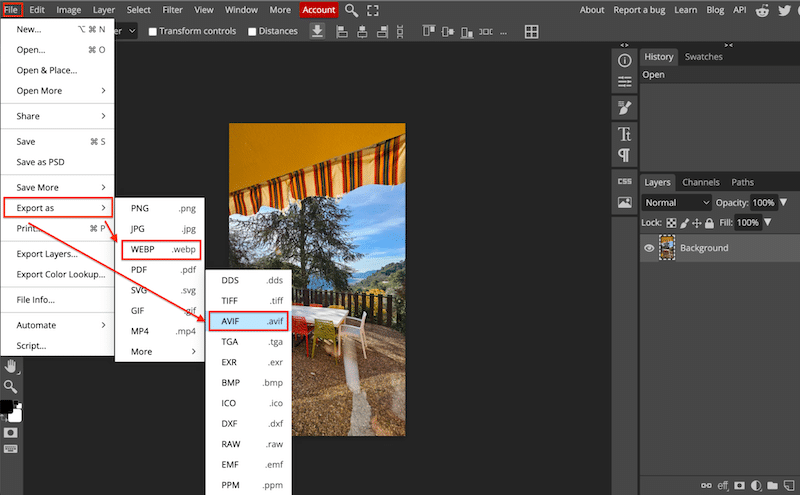Enable the Transform controls checkbox
The image size is (800, 495).
coord(153,32)
